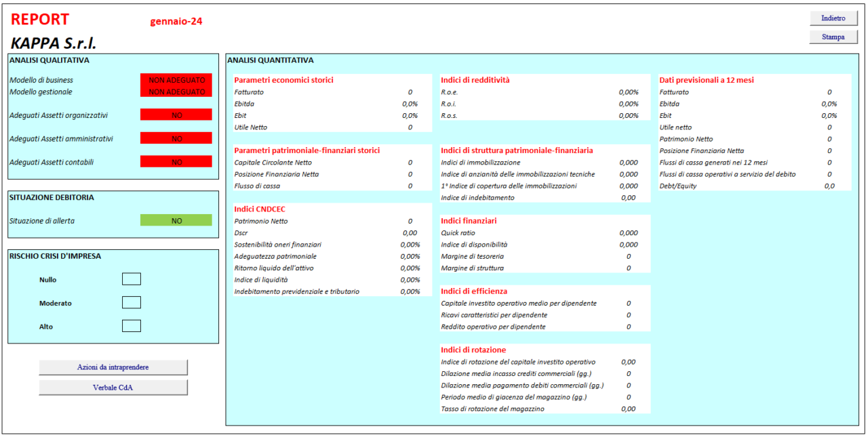Click the gennaio-24 date label
Screen dimensions: 868x437
click(176, 21)
